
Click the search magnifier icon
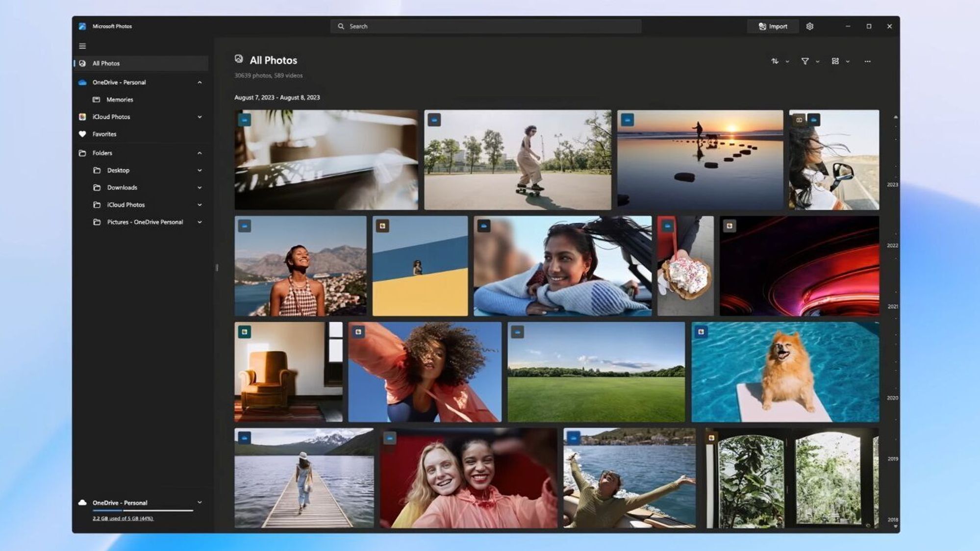click(341, 26)
